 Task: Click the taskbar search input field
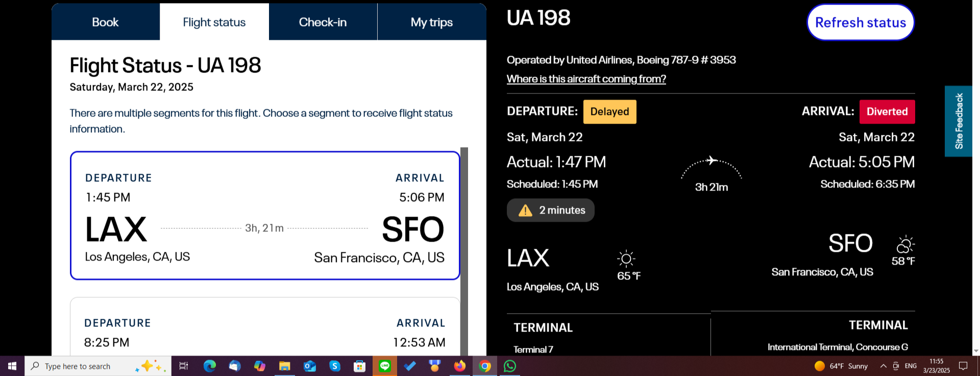[98, 366]
